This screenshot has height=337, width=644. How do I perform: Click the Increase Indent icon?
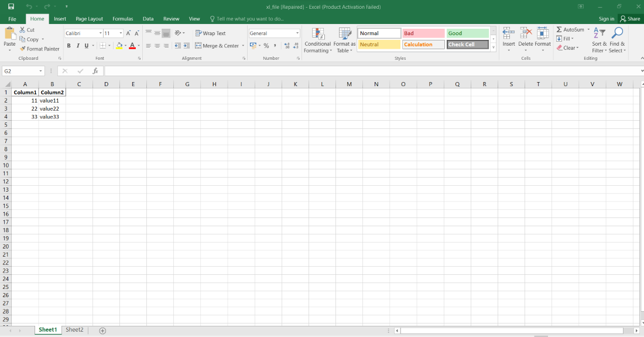point(186,46)
